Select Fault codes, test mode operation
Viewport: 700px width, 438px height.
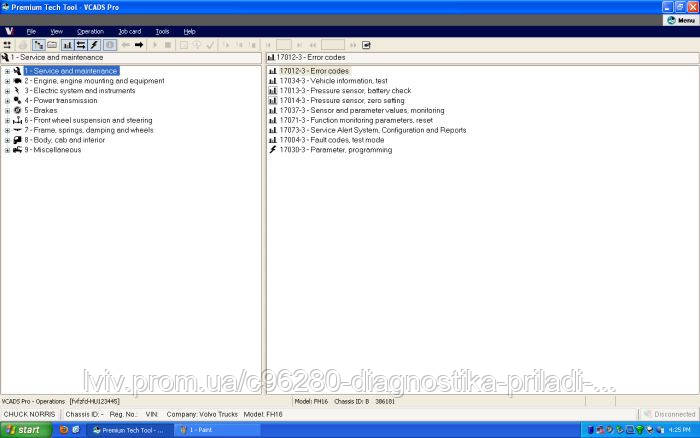pos(332,140)
